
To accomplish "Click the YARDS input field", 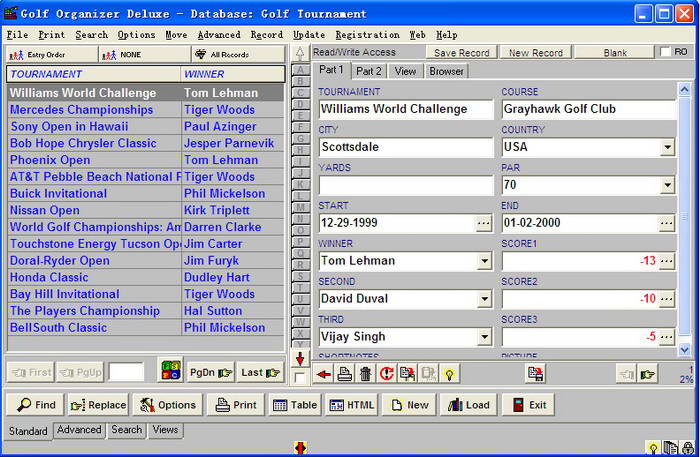I will [x=406, y=185].
